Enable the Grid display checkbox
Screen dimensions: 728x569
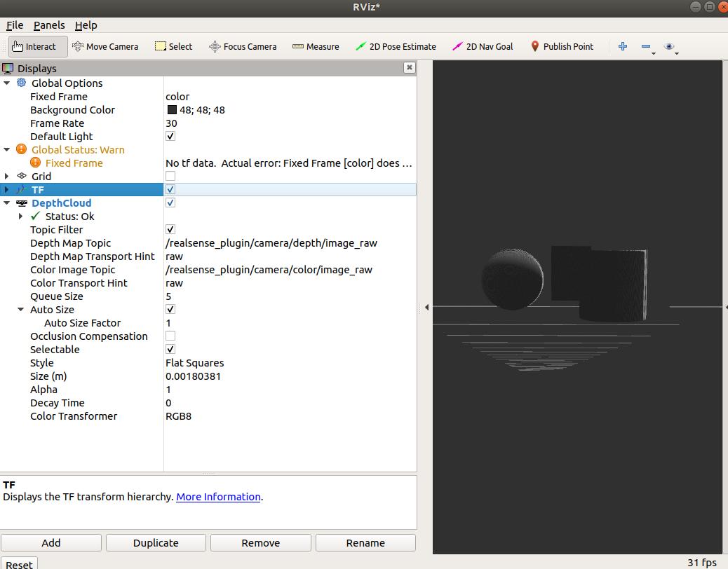click(x=170, y=176)
